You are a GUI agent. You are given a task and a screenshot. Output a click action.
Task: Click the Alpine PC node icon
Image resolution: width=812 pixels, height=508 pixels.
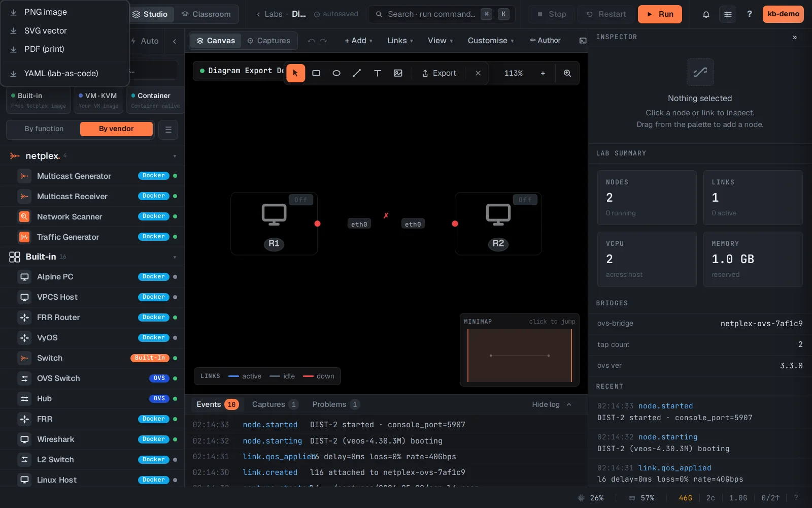point(24,277)
